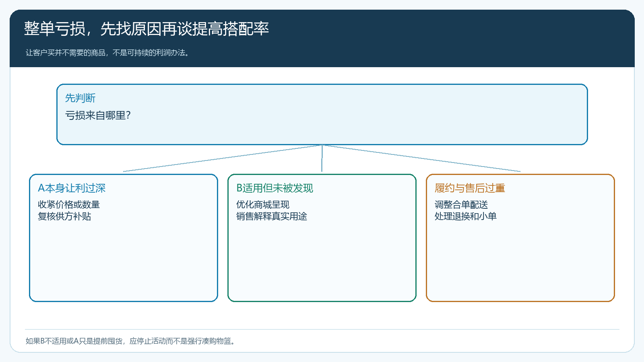Viewport: 644px width, 362px height.
Task: Select the line 收紧价格或数量
Action: pyautogui.click(x=69, y=205)
